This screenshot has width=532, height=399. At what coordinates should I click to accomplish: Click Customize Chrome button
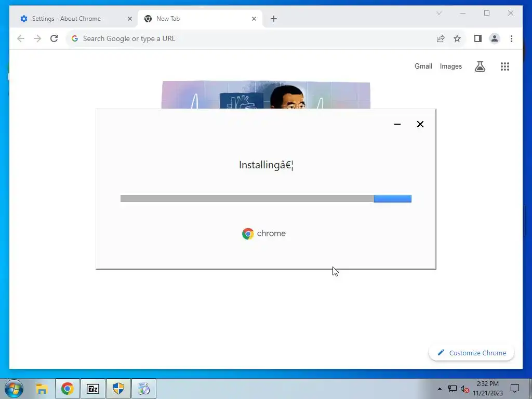(471, 353)
